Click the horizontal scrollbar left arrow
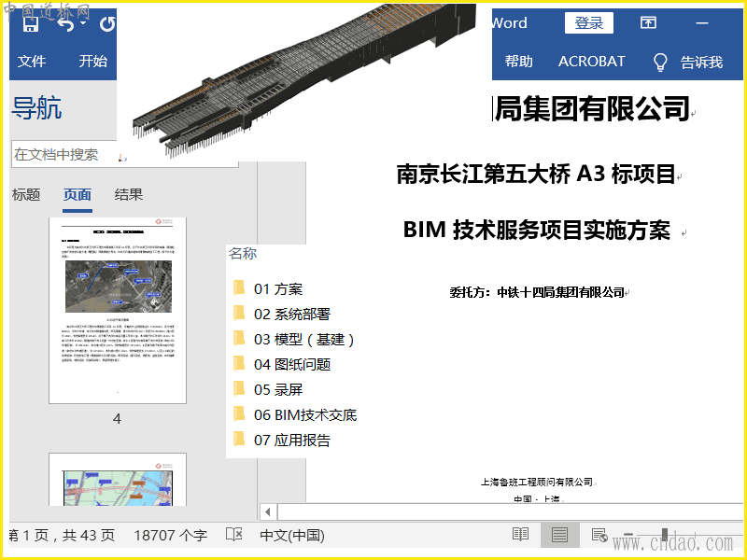This screenshot has height=560, width=747. click(268, 511)
